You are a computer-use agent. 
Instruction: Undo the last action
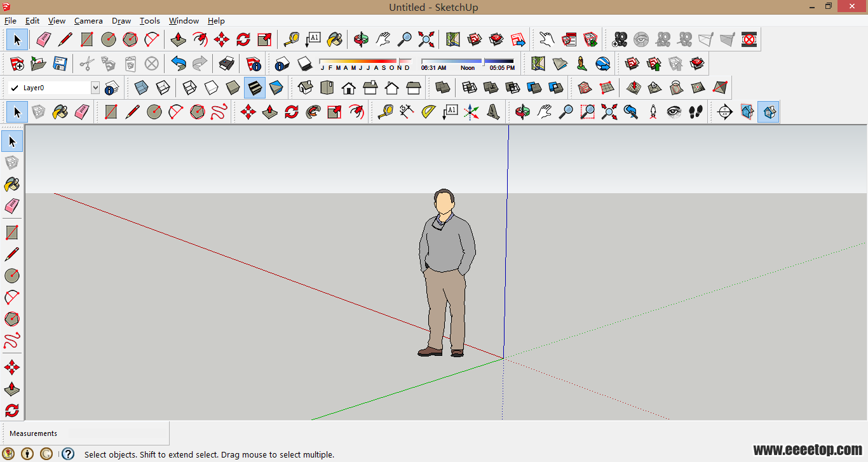click(179, 64)
